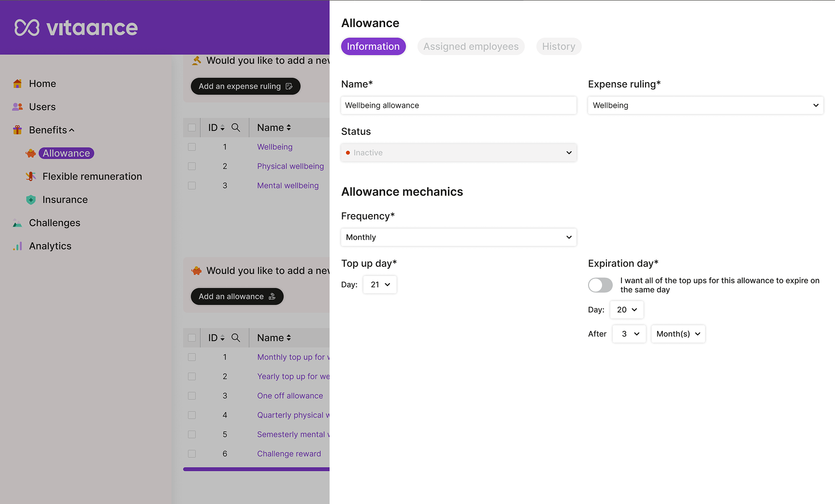Change the Top up day from 21
The image size is (835, 504).
[x=380, y=284]
